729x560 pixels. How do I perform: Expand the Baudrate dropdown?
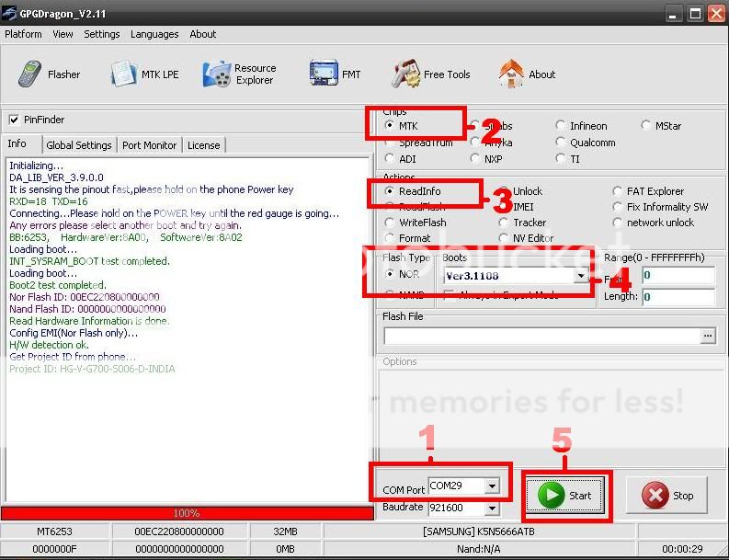pyautogui.click(x=493, y=509)
